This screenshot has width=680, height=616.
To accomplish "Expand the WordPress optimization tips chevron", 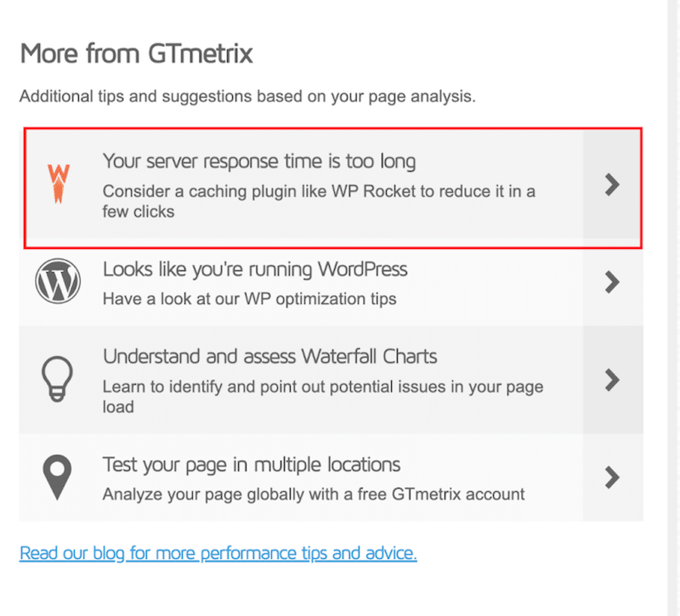I will pos(614,283).
